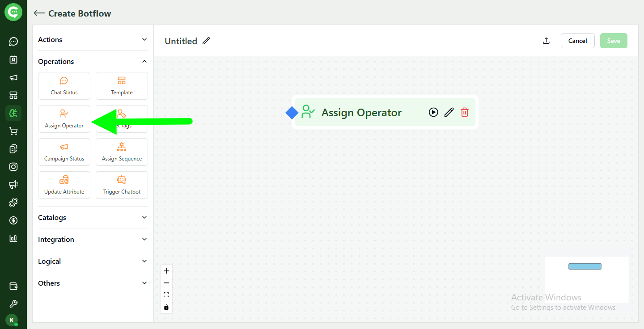Open the broadcast megaphone icon in sidebar
The width and height of the screenshot is (644, 329).
pos(13,77)
